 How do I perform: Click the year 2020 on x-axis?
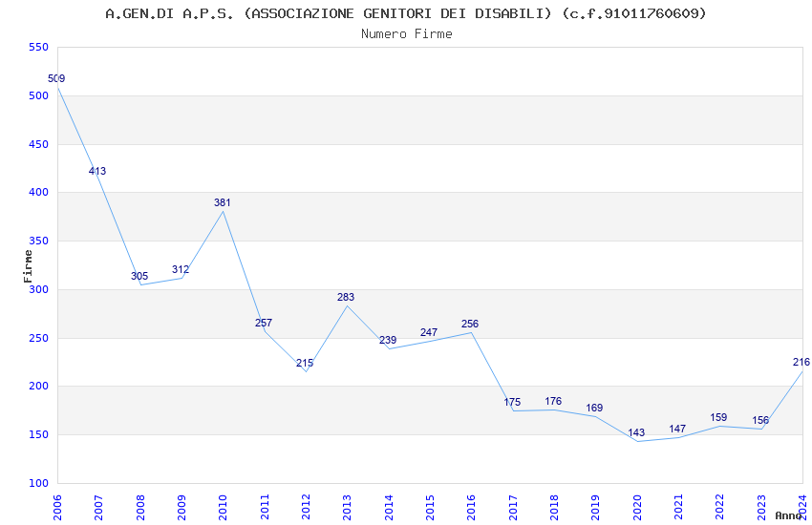pyautogui.click(x=637, y=508)
